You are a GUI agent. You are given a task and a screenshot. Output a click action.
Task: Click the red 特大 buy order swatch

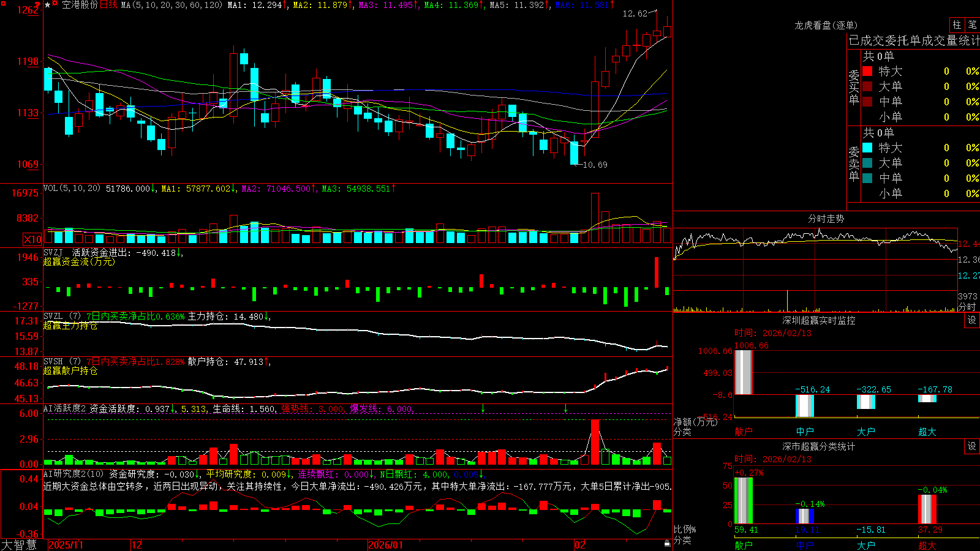(x=867, y=71)
